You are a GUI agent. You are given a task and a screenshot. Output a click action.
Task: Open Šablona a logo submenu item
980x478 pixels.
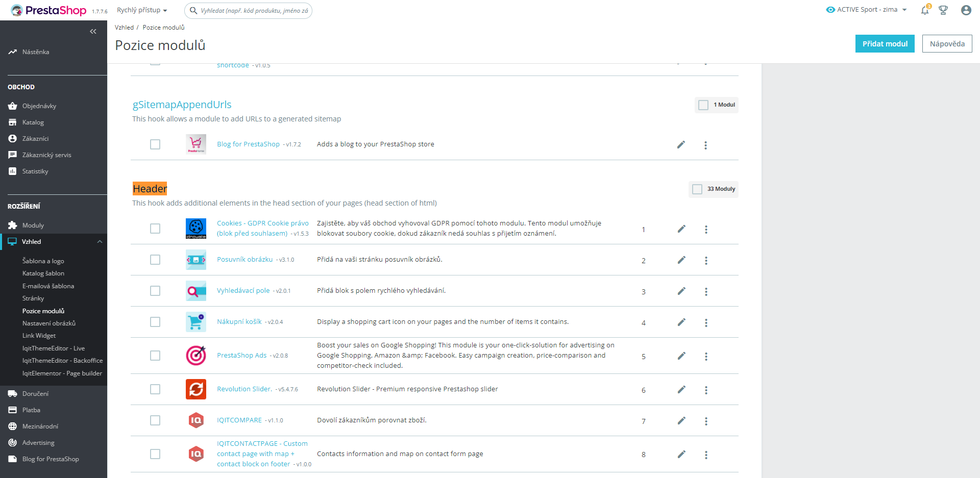click(x=43, y=261)
